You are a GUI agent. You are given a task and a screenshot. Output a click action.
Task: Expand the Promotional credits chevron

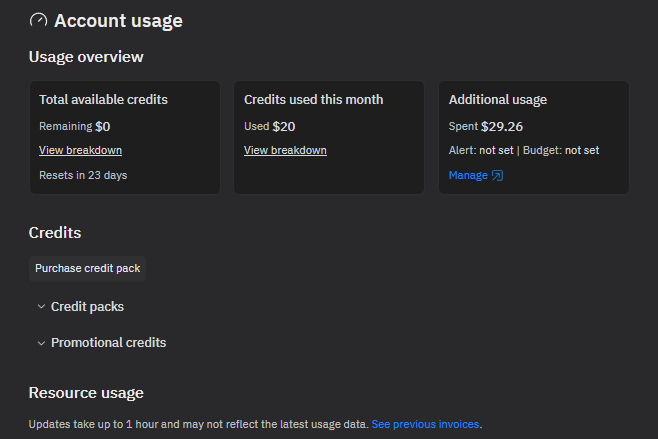pyautogui.click(x=41, y=343)
